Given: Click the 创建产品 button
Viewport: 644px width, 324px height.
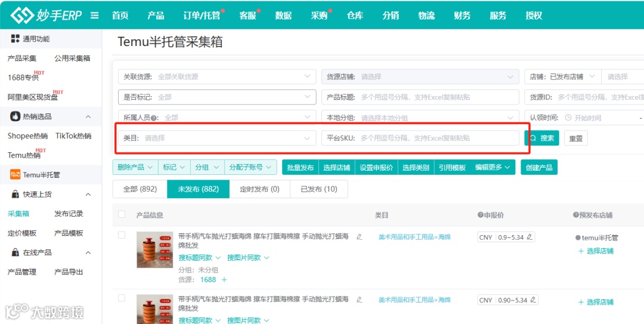Looking at the screenshot, I should [539, 167].
